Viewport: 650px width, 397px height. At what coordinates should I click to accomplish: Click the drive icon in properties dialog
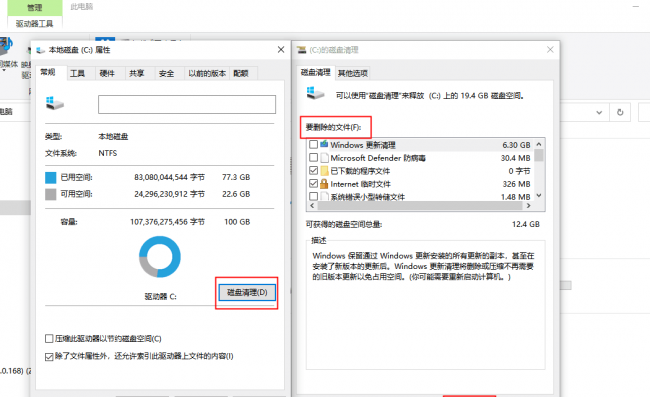pos(55,103)
